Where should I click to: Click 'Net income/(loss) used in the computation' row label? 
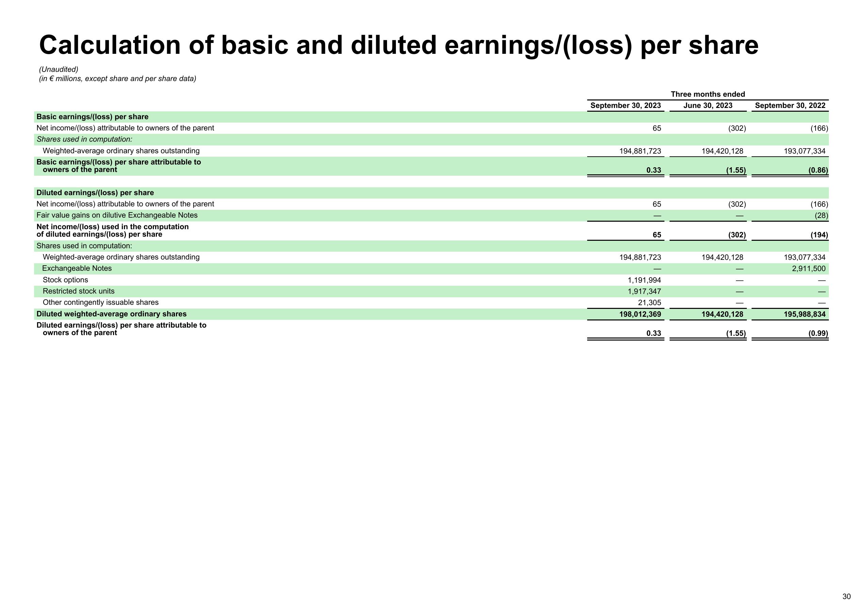(x=112, y=231)
